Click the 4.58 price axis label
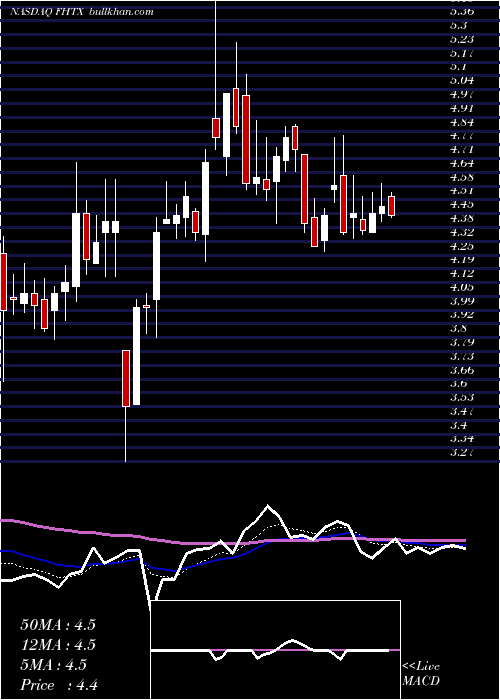The image size is (500, 700). pos(462,177)
